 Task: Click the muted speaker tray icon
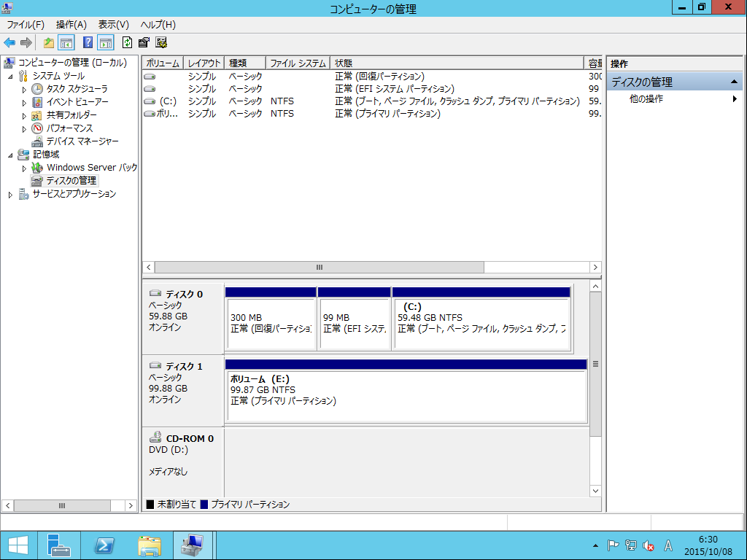[648, 545]
